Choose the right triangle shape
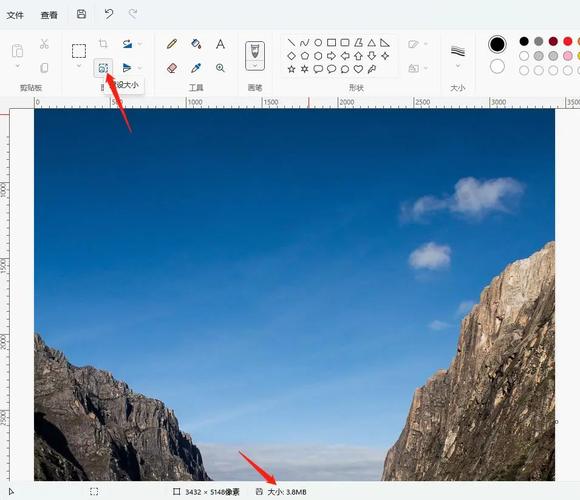This screenshot has width=580, height=500. tap(385, 43)
